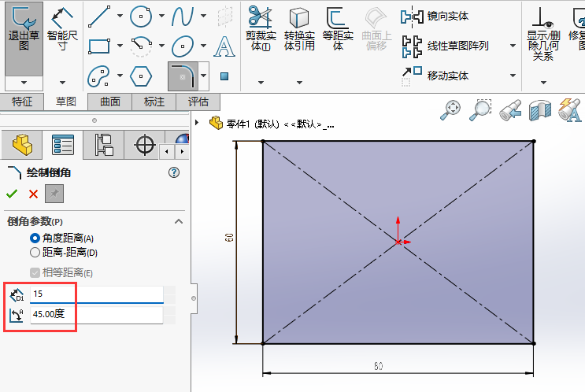585x392 pixels.
Task: Open the Fillet/Chamfer tool dropdown arrow
Action: (x=204, y=76)
